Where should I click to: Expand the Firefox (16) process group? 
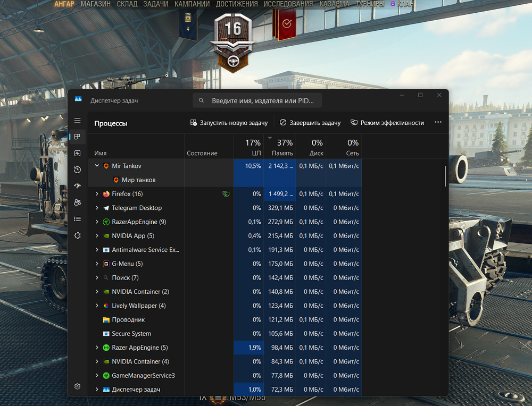pos(97,194)
